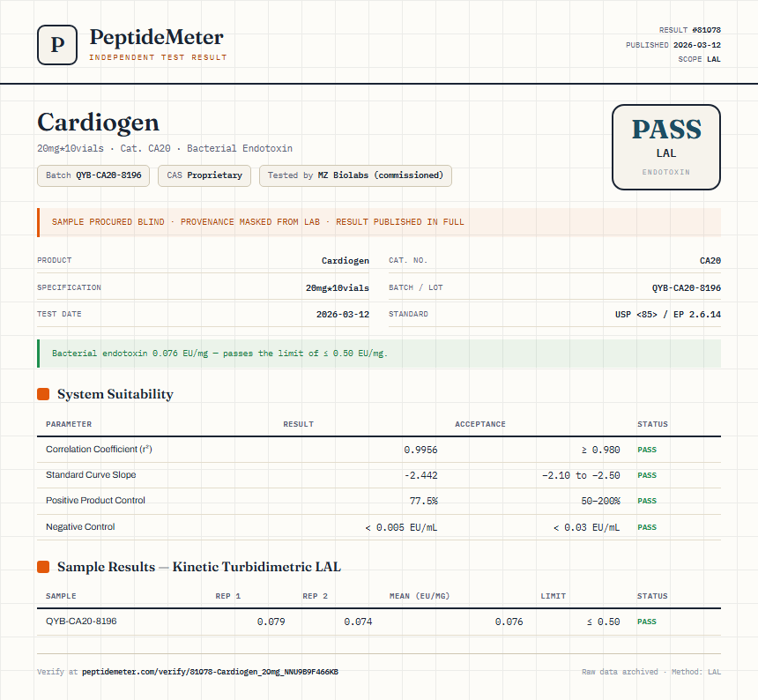The image size is (758, 700).
Task: Select the Test Date value 2026-03-12
Action: click(x=343, y=314)
